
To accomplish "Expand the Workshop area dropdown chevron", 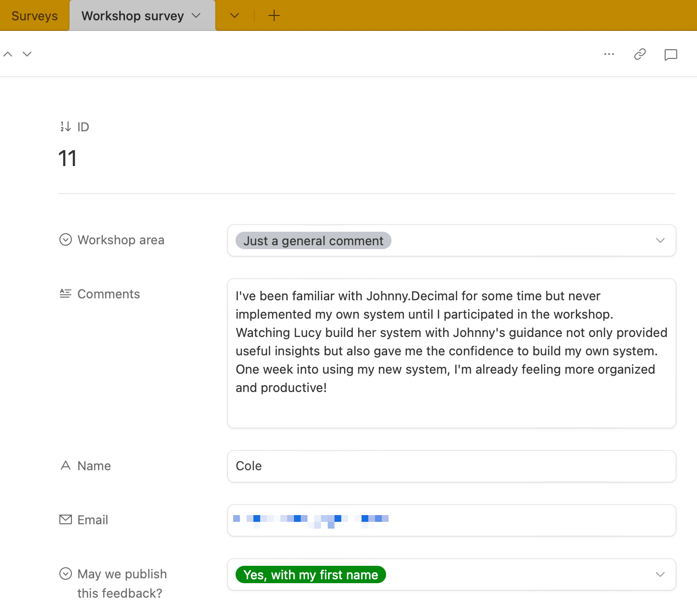I will [x=660, y=240].
